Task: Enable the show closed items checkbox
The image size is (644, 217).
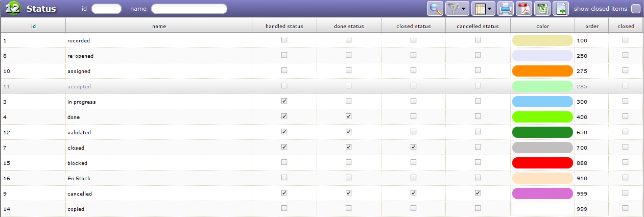Action: pyautogui.click(x=635, y=8)
